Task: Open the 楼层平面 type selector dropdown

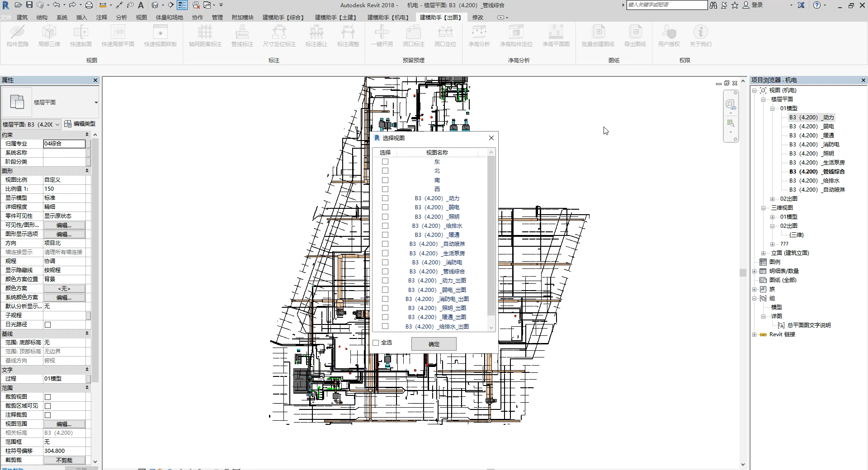Action: [x=96, y=103]
